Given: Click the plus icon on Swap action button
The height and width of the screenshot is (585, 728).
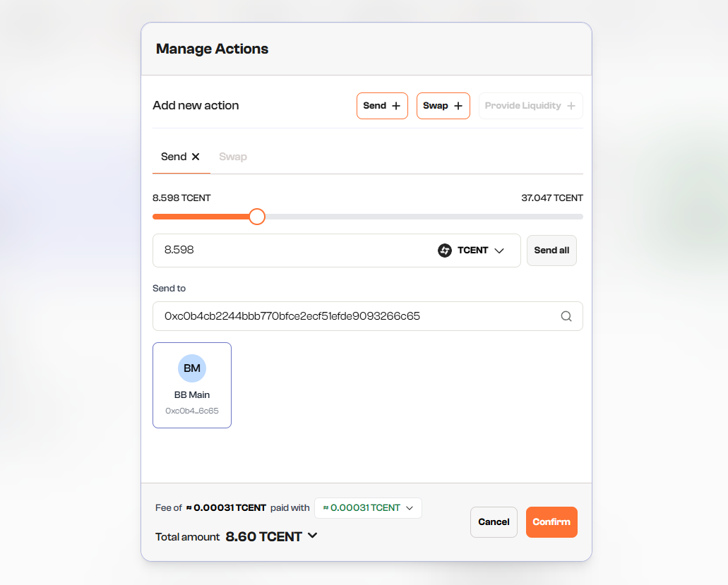Looking at the screenshot, I should pos(458,106).
